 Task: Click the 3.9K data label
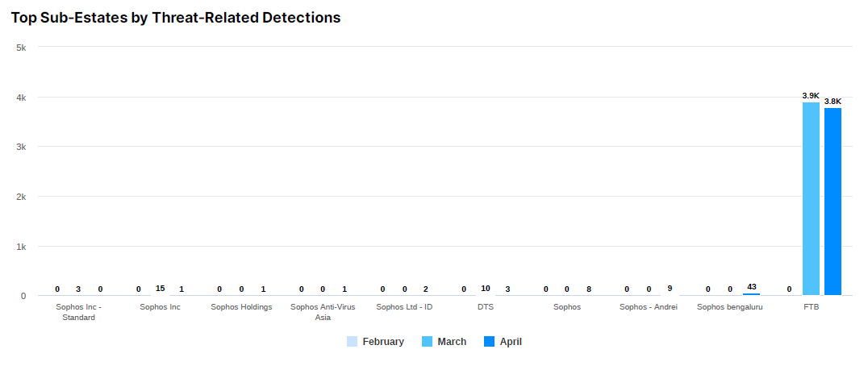(811, 96)
